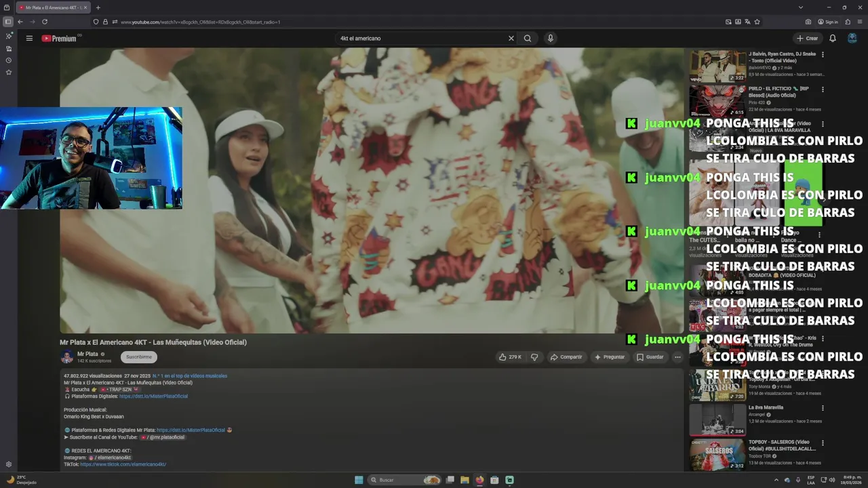
Task: Open history clock in sidebar
Action: click(9, 60)
